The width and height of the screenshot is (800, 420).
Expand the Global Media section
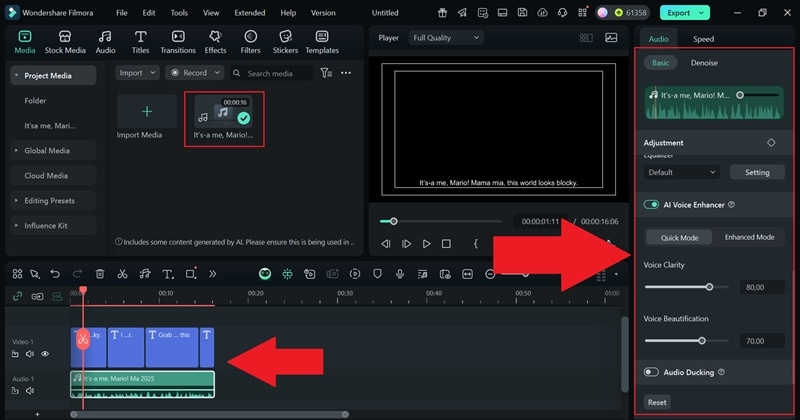click(16, 151)
